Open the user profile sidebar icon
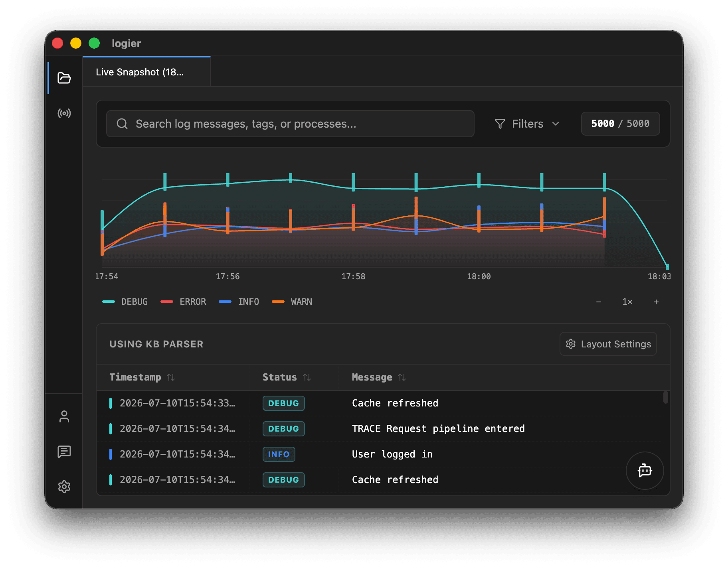Viewport: 728px width, 568px height. tap(64, 416)
